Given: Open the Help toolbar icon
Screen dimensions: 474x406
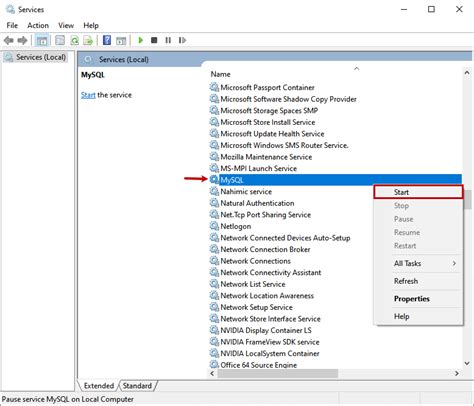Looking at the screenshot, I should (107, 40).
